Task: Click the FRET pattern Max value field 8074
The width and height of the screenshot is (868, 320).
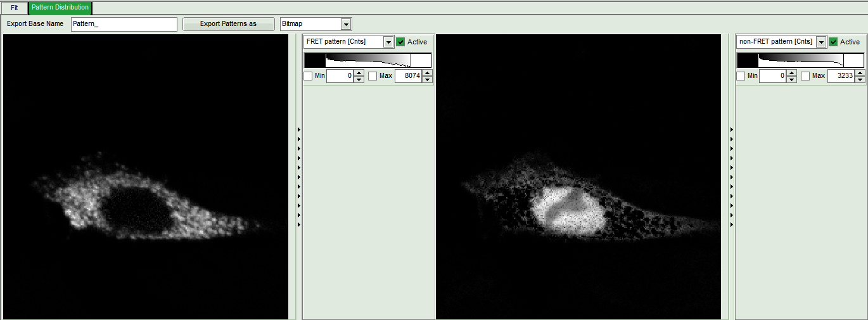Action: 408,76
